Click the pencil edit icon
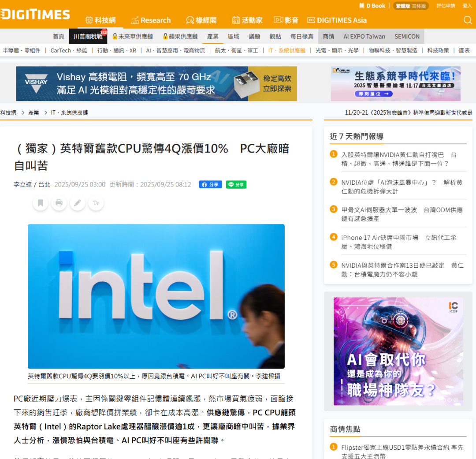This screenshot has height=459, width=476. click(78, 203)
